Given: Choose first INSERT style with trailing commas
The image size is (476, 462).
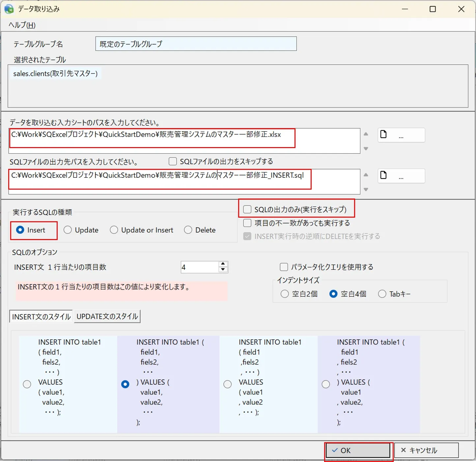Looking at the screenshot, I should [x=27, y=384].
